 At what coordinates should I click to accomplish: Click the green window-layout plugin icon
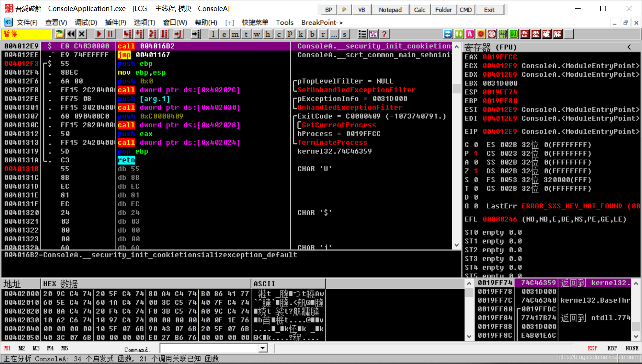(514, 34)
